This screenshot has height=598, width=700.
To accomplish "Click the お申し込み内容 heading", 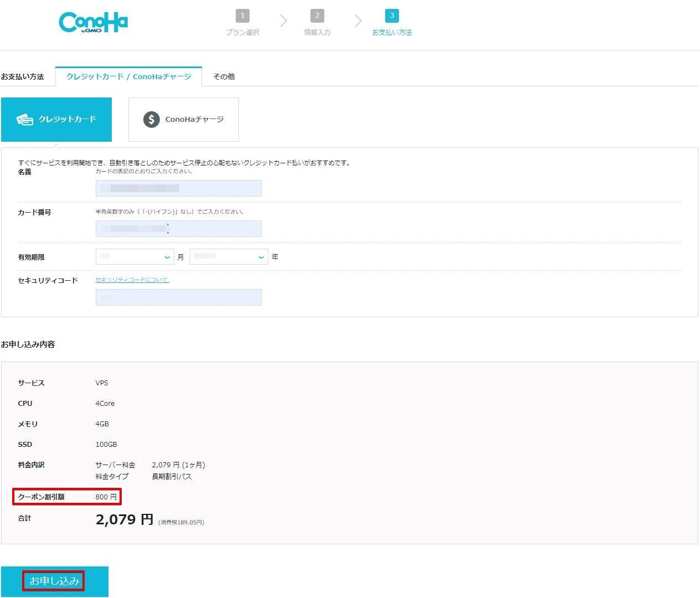I will pos(28,344).
